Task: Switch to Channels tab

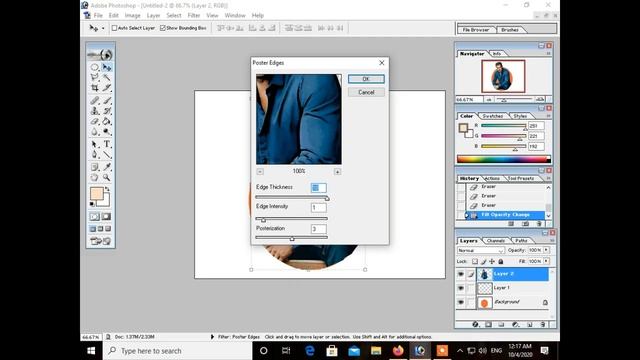Action: coord(496,241)
